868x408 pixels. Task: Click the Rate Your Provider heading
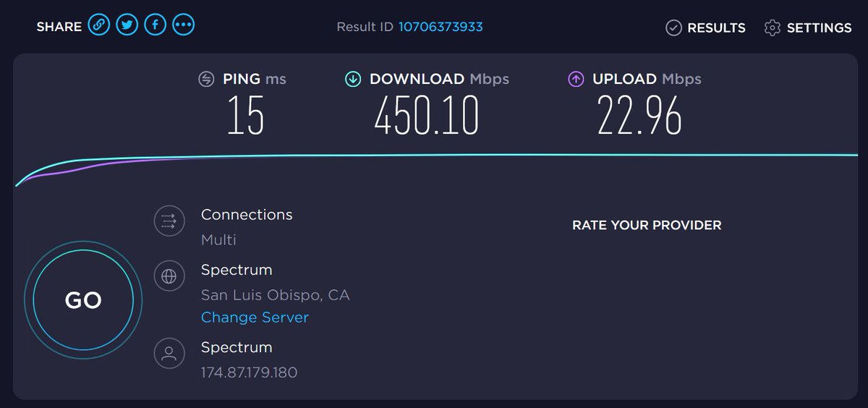647,225
